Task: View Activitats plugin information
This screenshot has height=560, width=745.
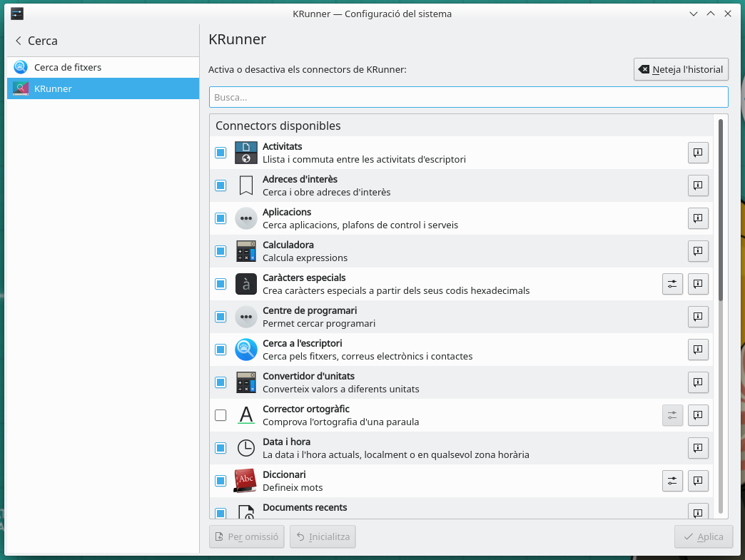Action: 698,153
